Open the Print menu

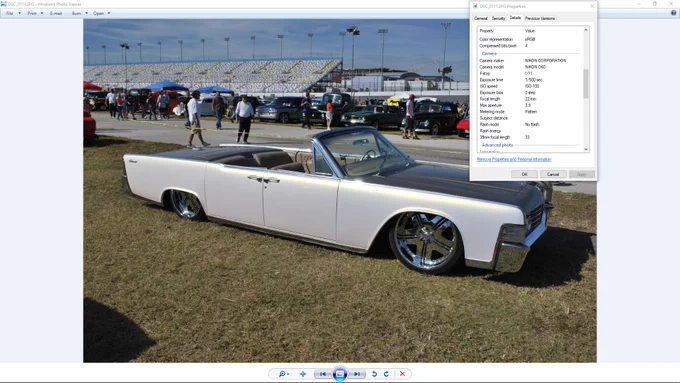pos(35,13)
